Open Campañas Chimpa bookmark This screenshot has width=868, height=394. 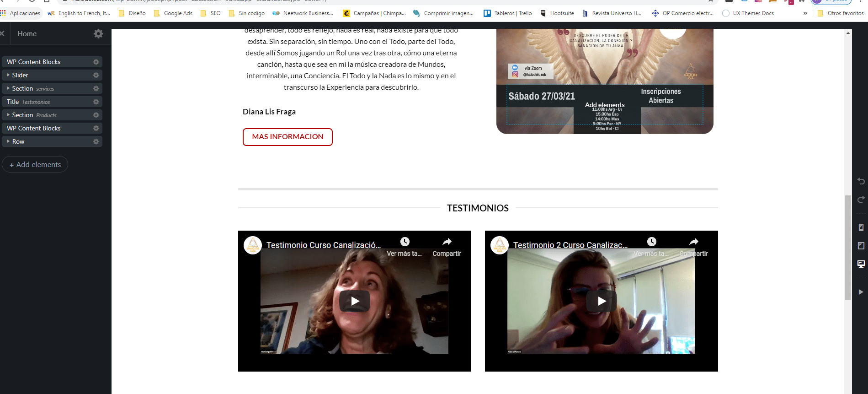tap(374, 13)
